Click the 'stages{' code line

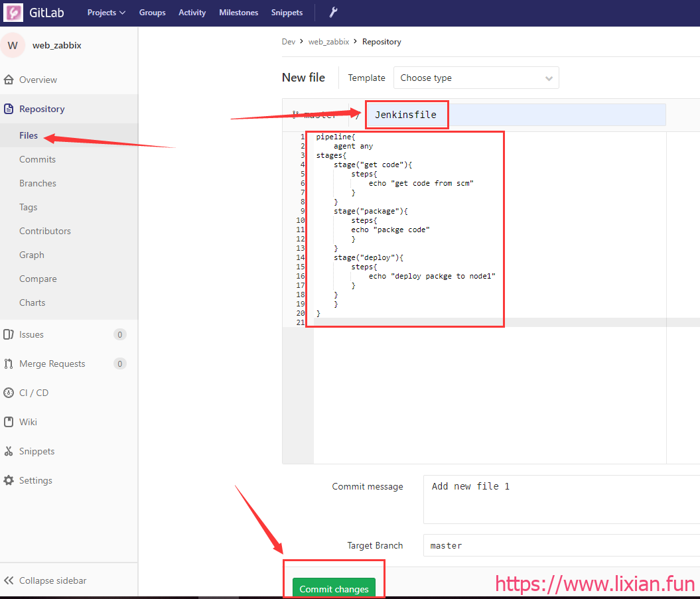(331, 155)
